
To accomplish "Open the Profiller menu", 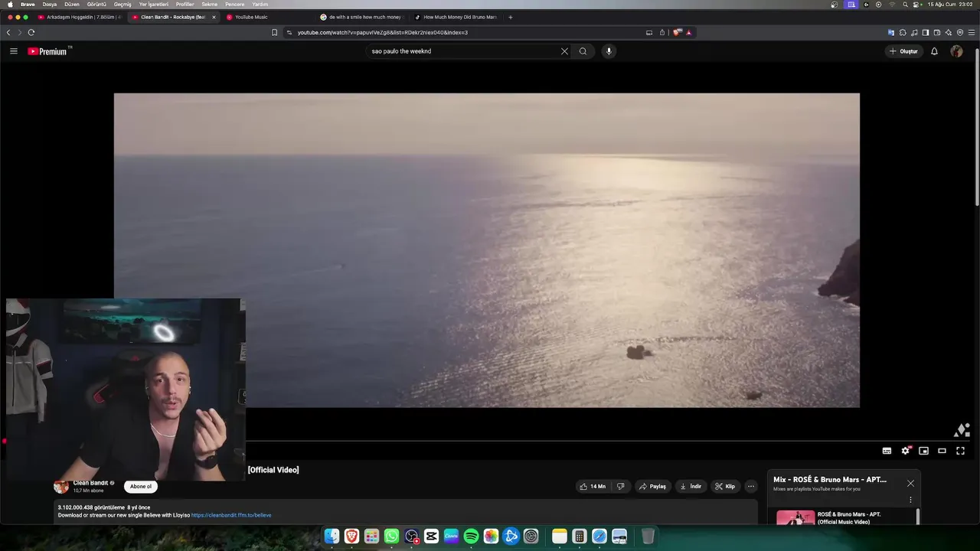I will pyautogui.click(x=185, y=4).
